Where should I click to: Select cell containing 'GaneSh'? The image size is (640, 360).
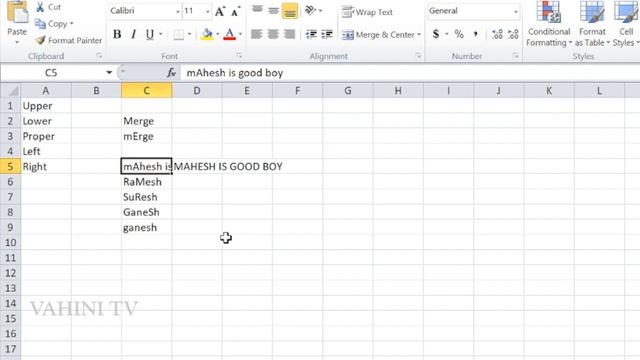click(147, 212)
